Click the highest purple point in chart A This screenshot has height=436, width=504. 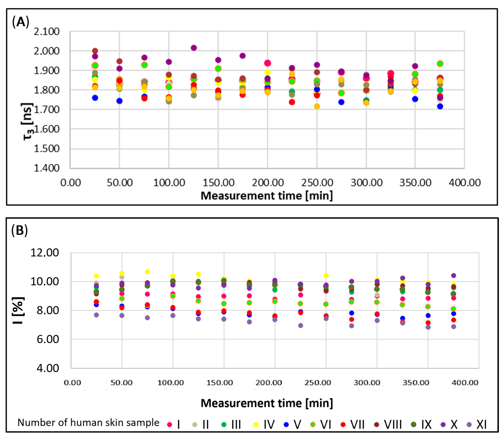point(194,48)
